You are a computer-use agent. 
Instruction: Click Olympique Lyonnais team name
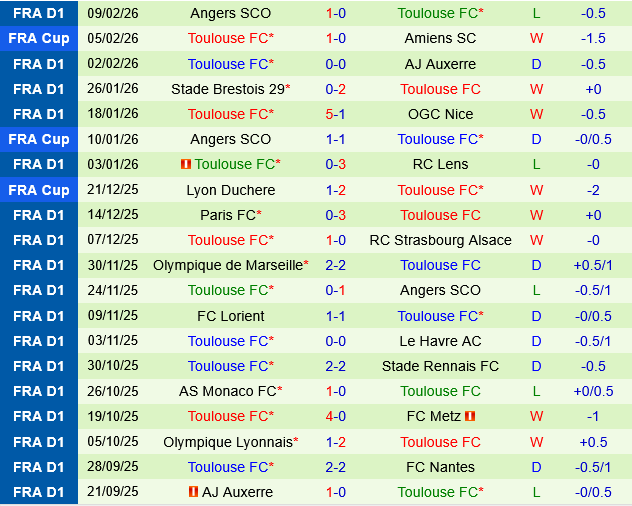[228, 442]
